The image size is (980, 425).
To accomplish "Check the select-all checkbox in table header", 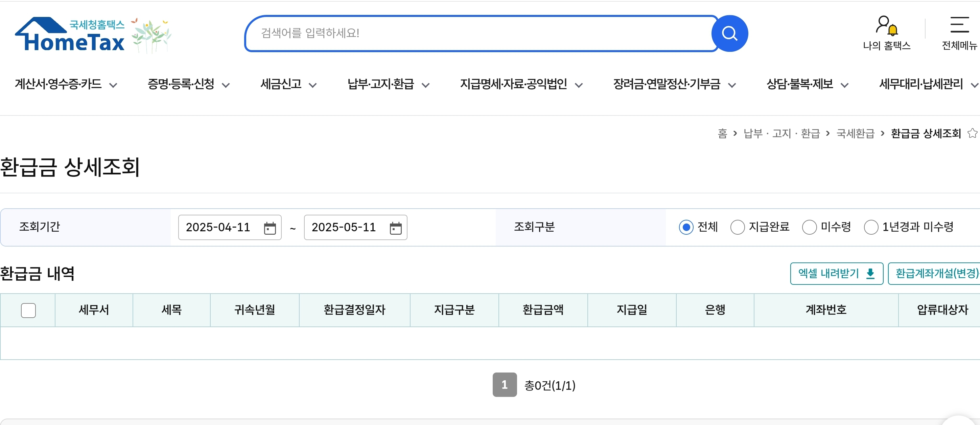I will [x=28, y=310].
